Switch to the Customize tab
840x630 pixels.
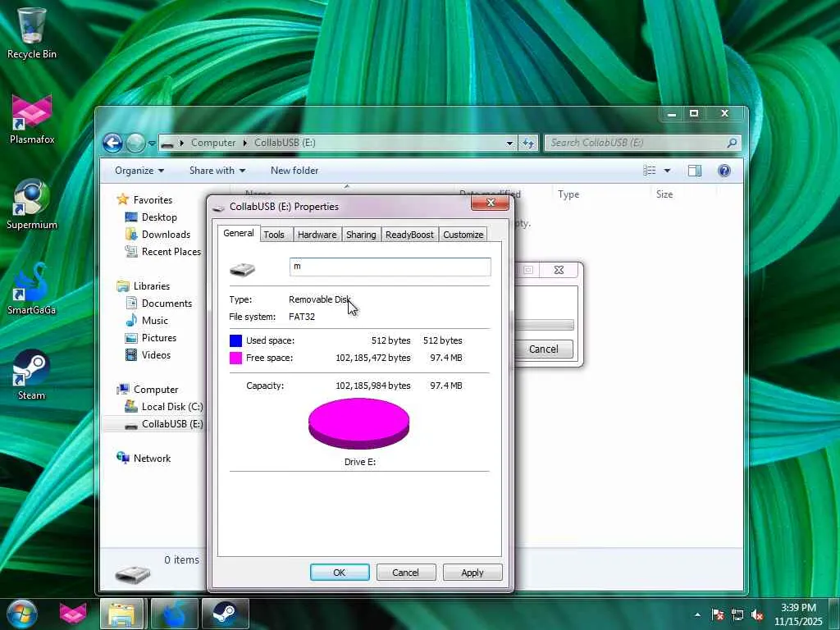(463, 235)
